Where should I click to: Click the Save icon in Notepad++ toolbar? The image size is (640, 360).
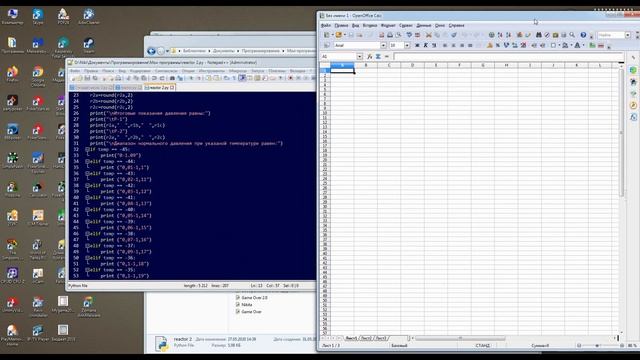(87, 78)
